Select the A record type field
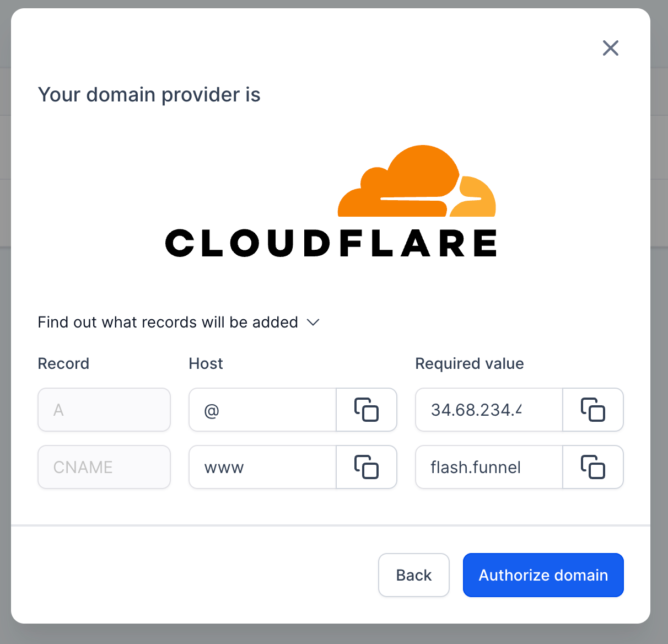The height and width of the screenshot is (644, 668). coord(104,410)
